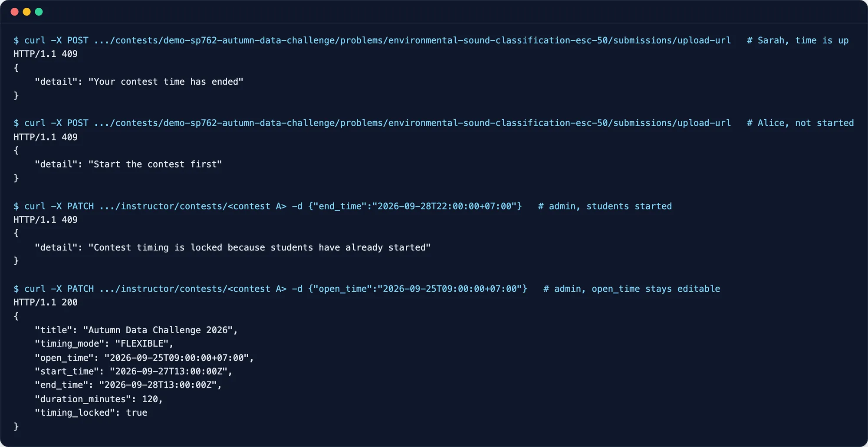Click the yellow minimize window dot
The height and width of the screenshot is (447, 868).
coord(26,12)
